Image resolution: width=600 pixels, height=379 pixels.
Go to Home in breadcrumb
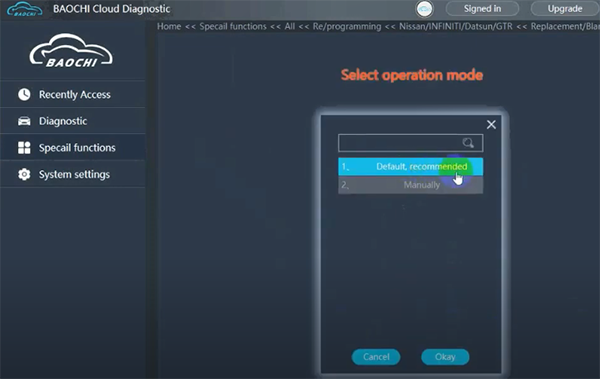pyautogui.click(x=169, y=26)
